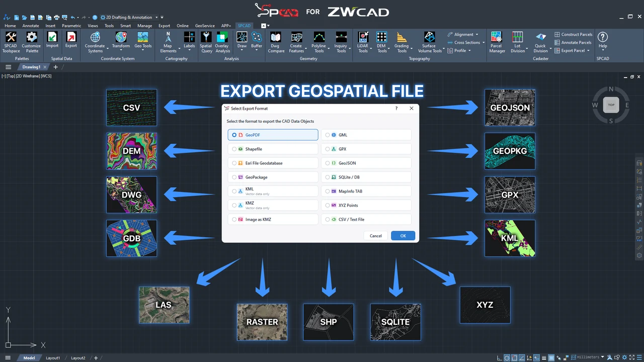Choose Esri File Geodatabase format

[273, 163]
